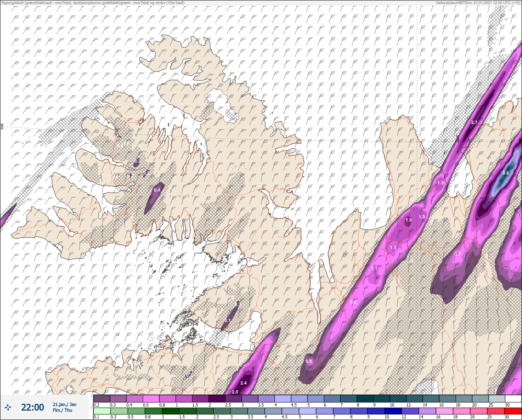522x420 pixels.
Task: Select the dark blue lower swatch for 10
Action: pos(393,411)
